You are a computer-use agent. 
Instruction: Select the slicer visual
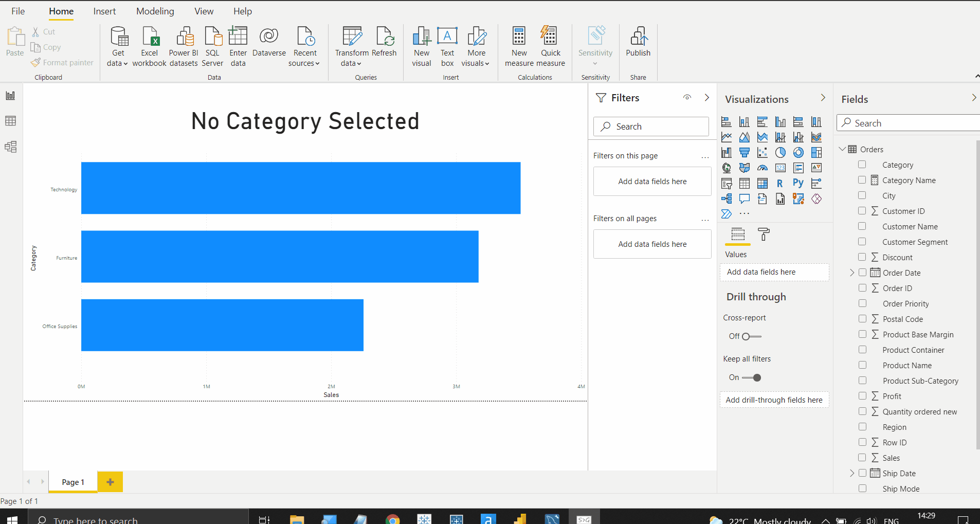click(726, 184)
